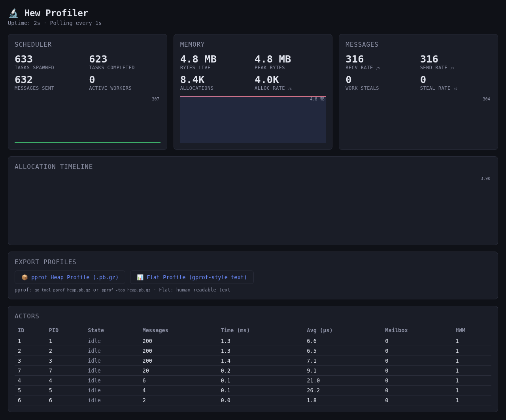Click the Send Rate label
The image size is (506, 420).
pyautogui.click(x=437, y=68)
